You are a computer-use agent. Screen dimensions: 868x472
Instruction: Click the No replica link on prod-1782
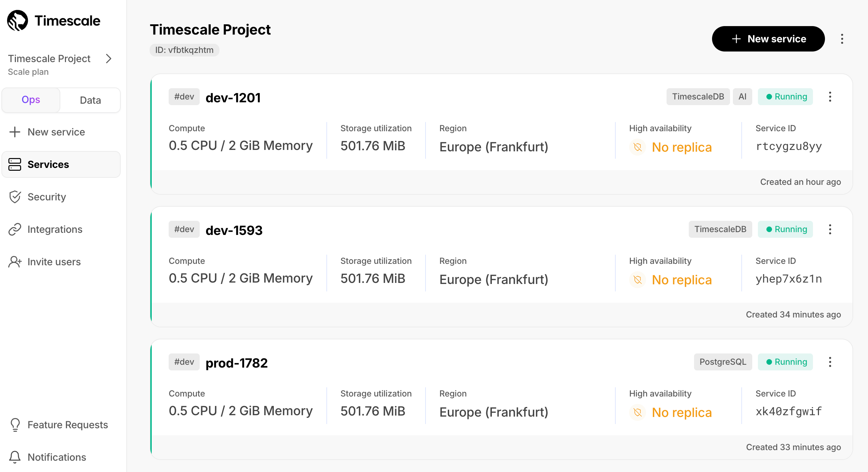click(682, 412)
